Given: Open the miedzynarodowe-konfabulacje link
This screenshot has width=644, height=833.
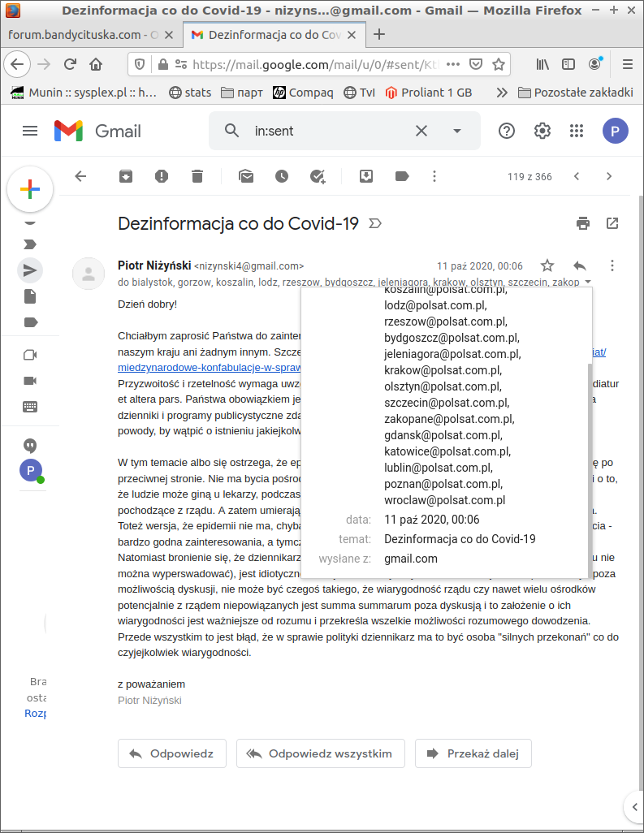Looking at the screenshot, I should 210,368.
